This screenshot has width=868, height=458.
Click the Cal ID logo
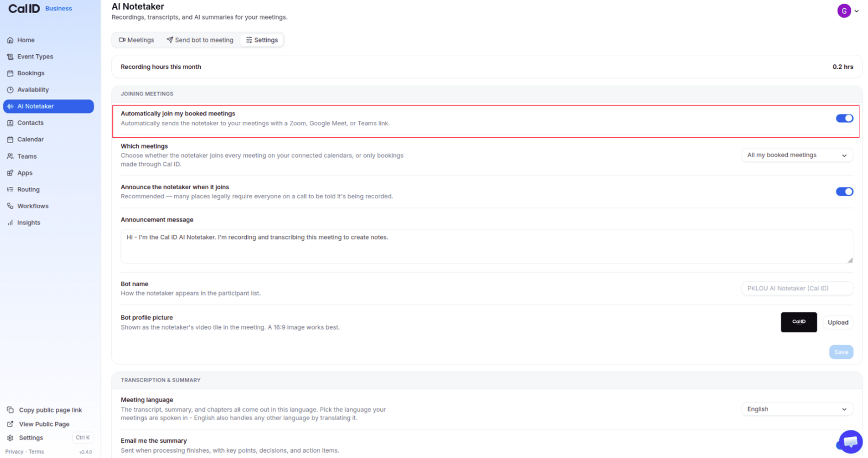24,9
